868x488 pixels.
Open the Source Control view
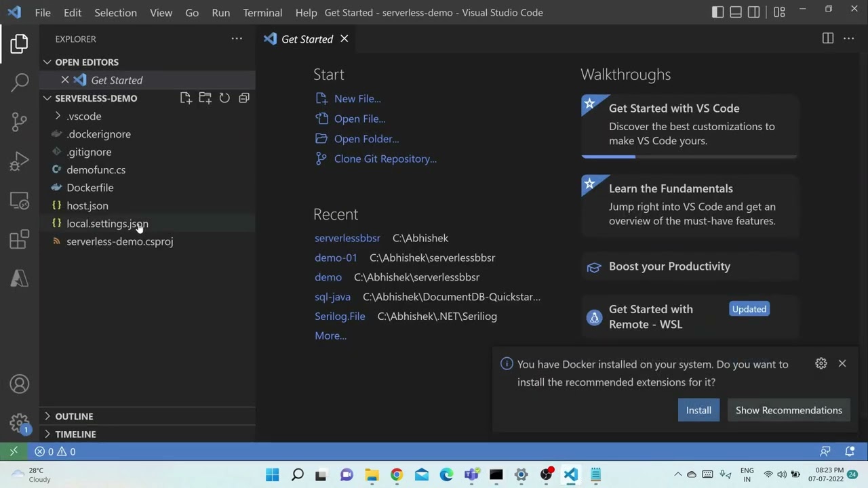point(20,122)
